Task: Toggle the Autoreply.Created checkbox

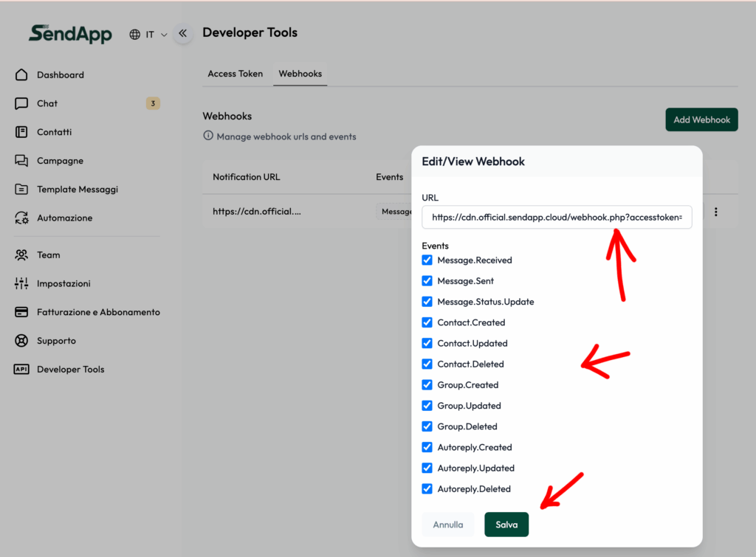Action: 427,447
